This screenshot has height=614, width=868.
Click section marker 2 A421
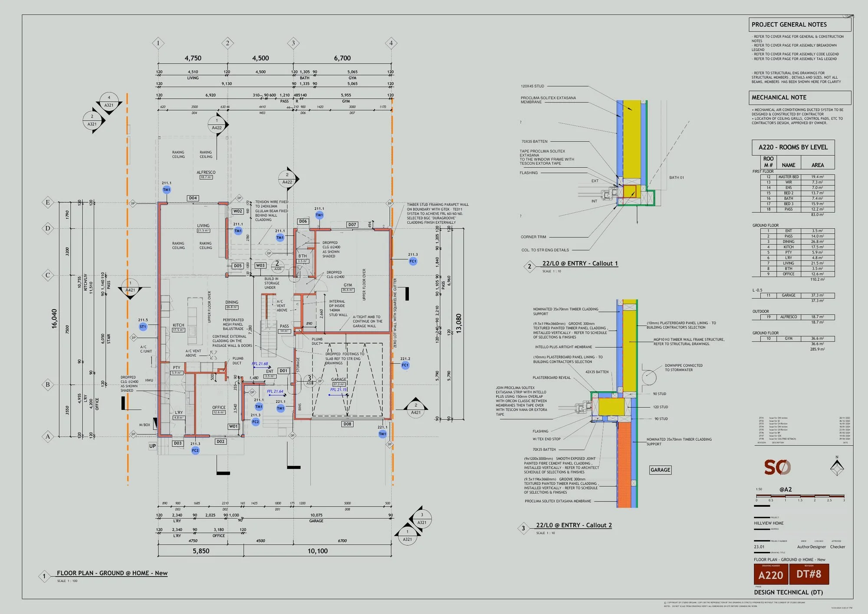(x=416, y=409)
